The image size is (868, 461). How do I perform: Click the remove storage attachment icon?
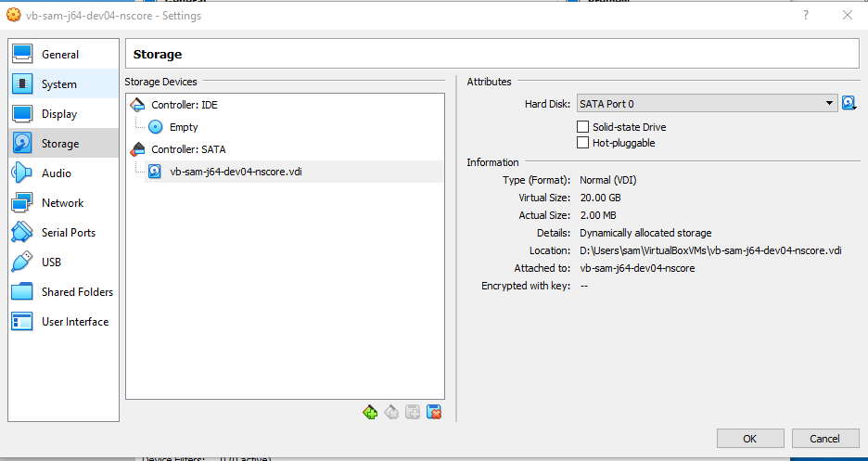434,412
